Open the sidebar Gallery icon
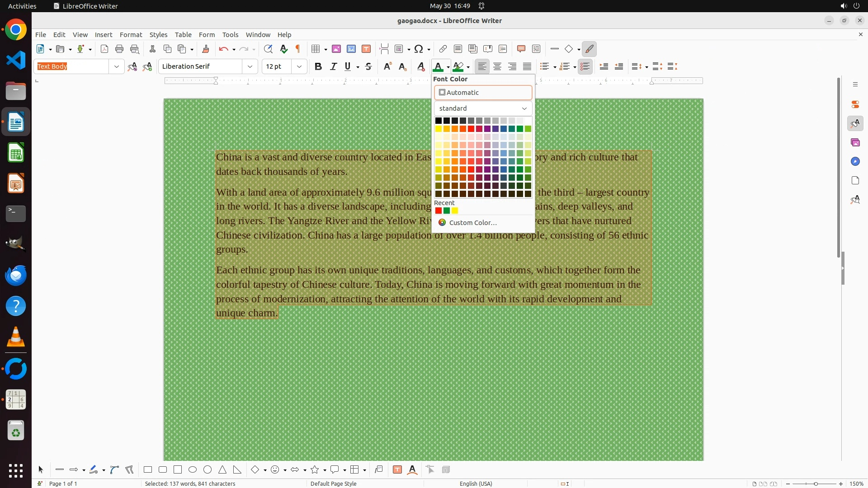Screen dimensions: 868x488 pos(855,143)
